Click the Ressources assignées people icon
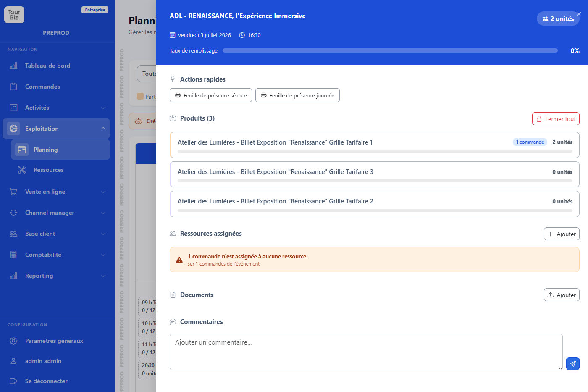Viewport: 588px width, 392px height. point(173,234)
